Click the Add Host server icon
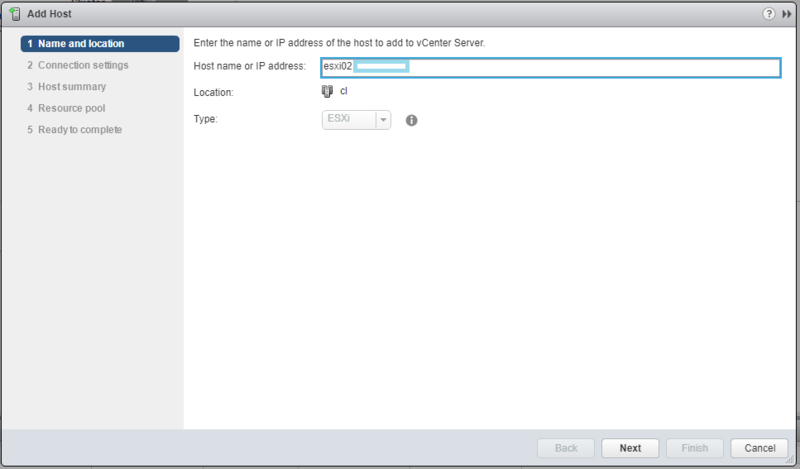 point(15,14)
